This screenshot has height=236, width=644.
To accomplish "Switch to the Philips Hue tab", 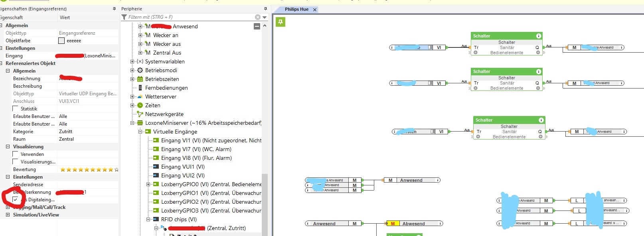I will tap(296, 10).
